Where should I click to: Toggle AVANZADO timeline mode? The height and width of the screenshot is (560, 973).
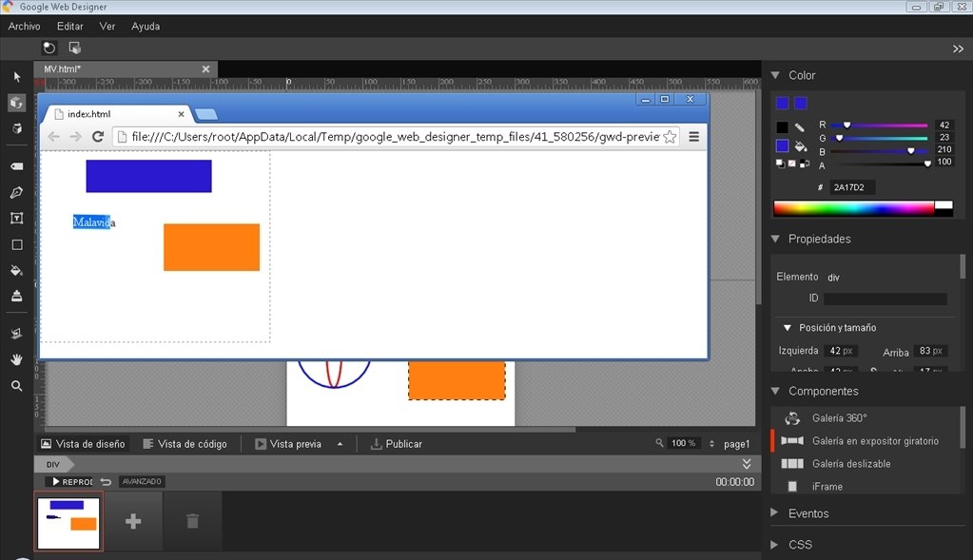(x=142, y=482)
